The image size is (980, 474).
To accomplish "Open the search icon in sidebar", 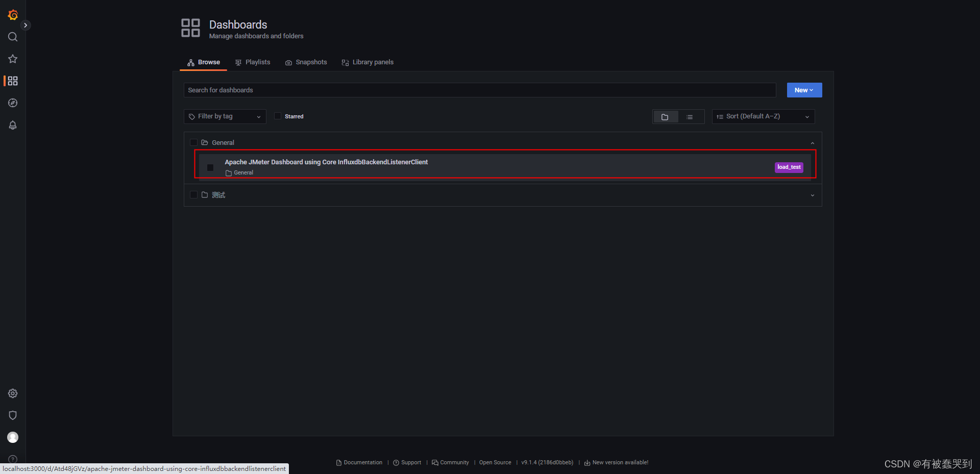I will pos(13,37).
